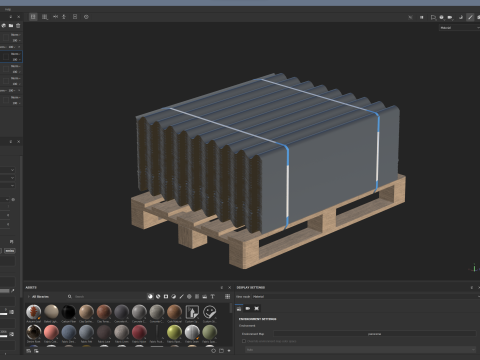Screen dimensions: 480x360
Task: Close the Assets panel
Action: 229,287
